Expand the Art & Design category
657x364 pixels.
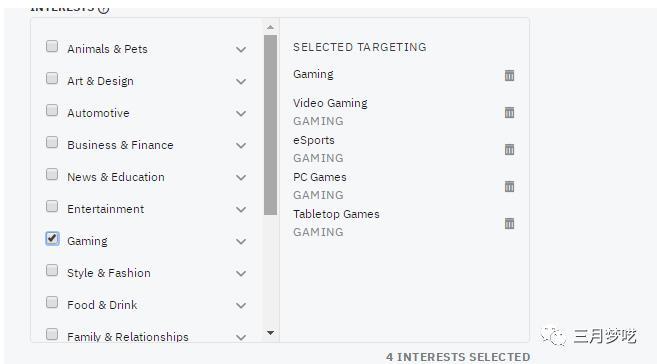(x=241, y=82)
